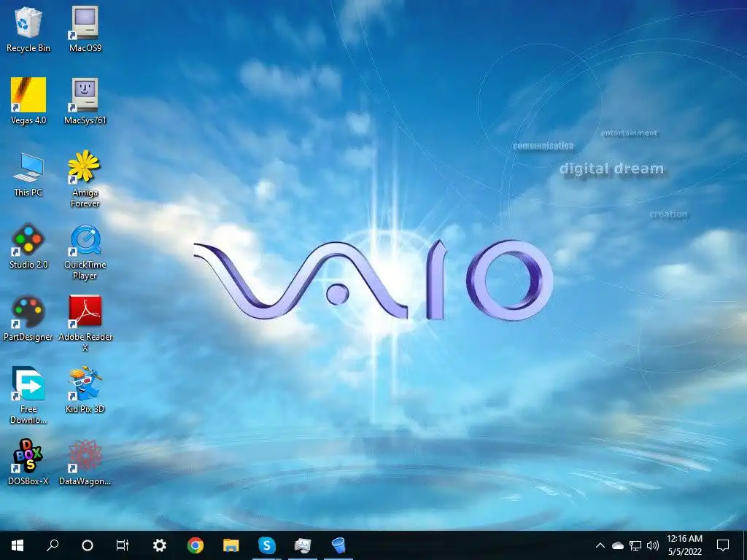Launch the MacOS9 shortcut
Screen dimensions: 747x560
click(85, 29)
